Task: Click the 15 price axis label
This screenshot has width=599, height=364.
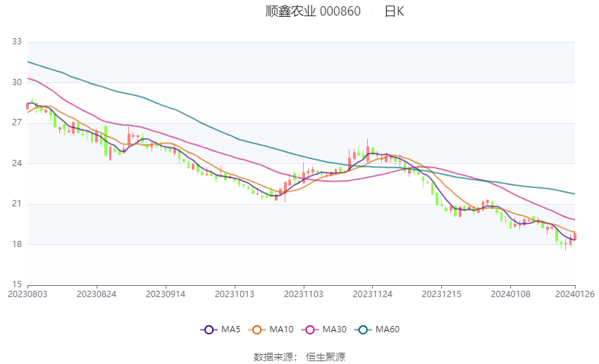Action: tap(17, 284)
